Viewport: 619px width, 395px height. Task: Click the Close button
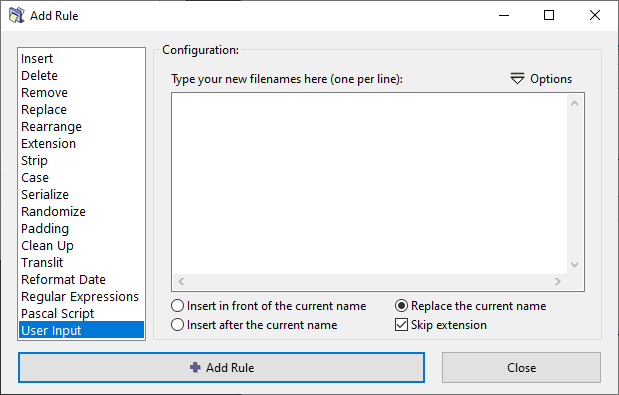click(x=521, y=368)
